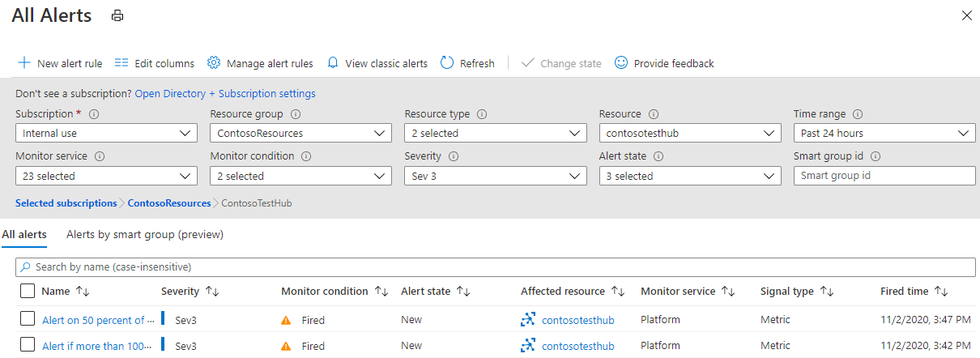The height and width of the screenshot is (358, 980).
Task: Refresh the alerts list
Action: [x=467, y=63]
